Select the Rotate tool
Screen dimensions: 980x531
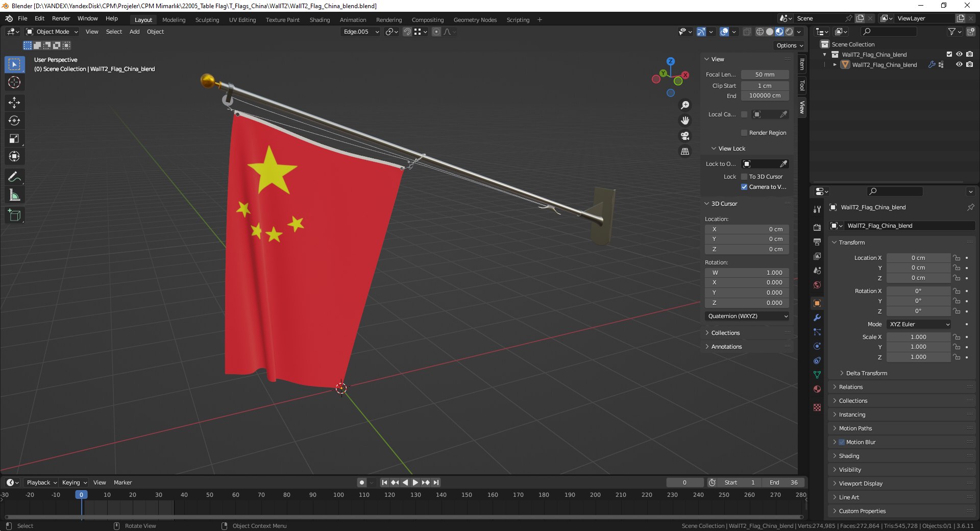(14, 120)
